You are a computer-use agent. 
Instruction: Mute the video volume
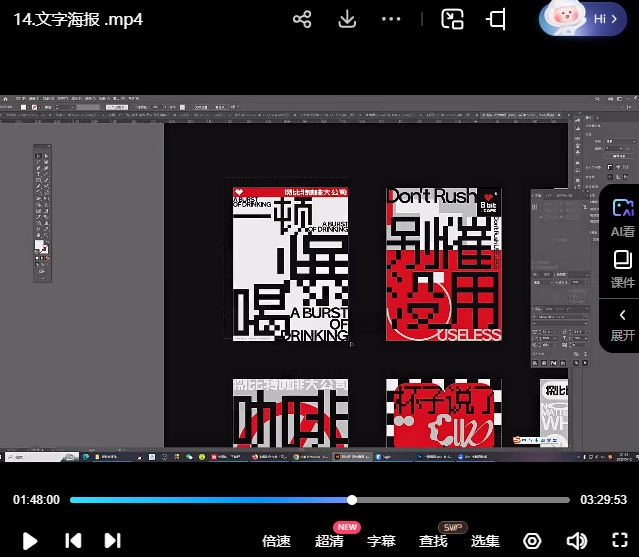[576, 541]
